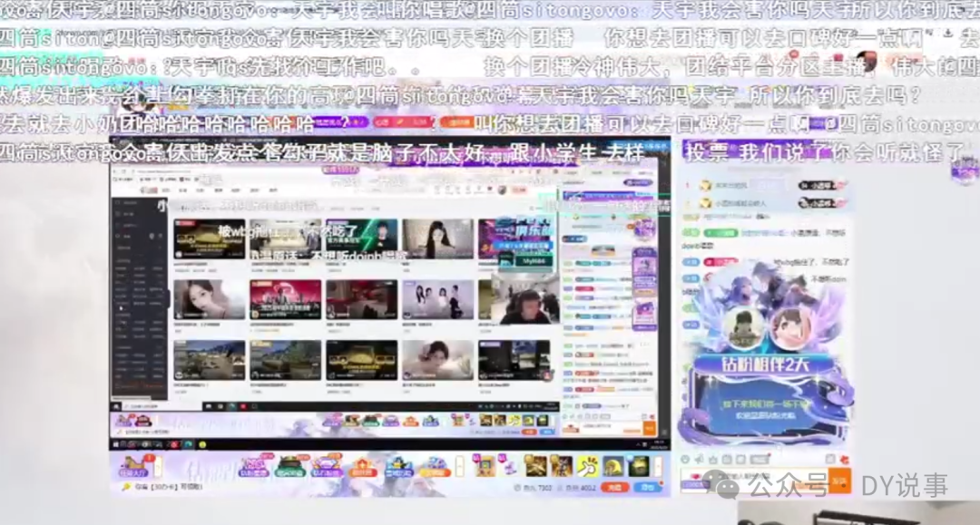Open the right cartoon avatar in the 钻粉相伴 popup

(790, 326)
